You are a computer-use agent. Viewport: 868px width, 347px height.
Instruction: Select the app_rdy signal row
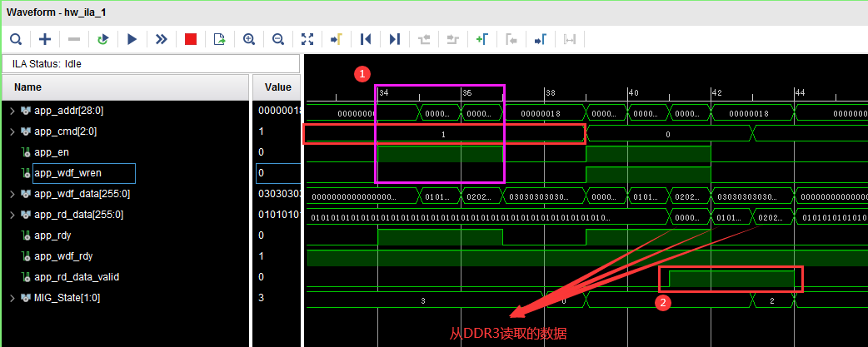coord(125,235)
